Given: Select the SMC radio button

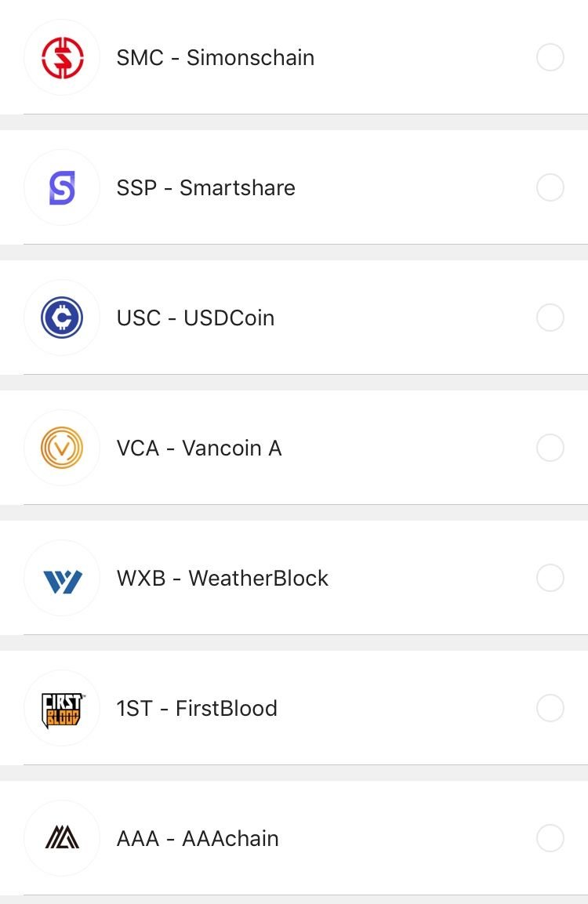Looking at the screenshot, I should 550,58.
